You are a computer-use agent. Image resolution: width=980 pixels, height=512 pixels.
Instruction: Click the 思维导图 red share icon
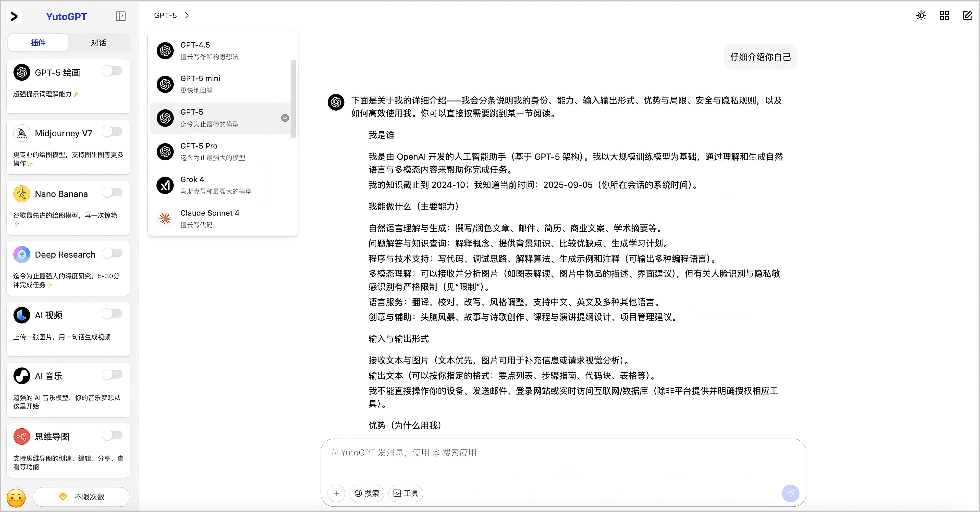(22, 437)
